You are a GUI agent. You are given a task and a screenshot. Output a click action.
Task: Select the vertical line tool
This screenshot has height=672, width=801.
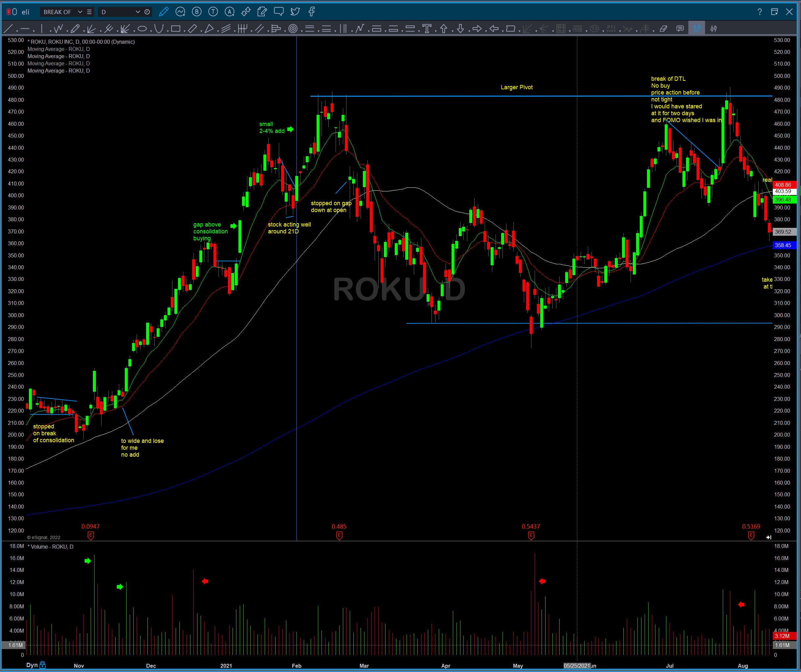[x=42, y=29]
